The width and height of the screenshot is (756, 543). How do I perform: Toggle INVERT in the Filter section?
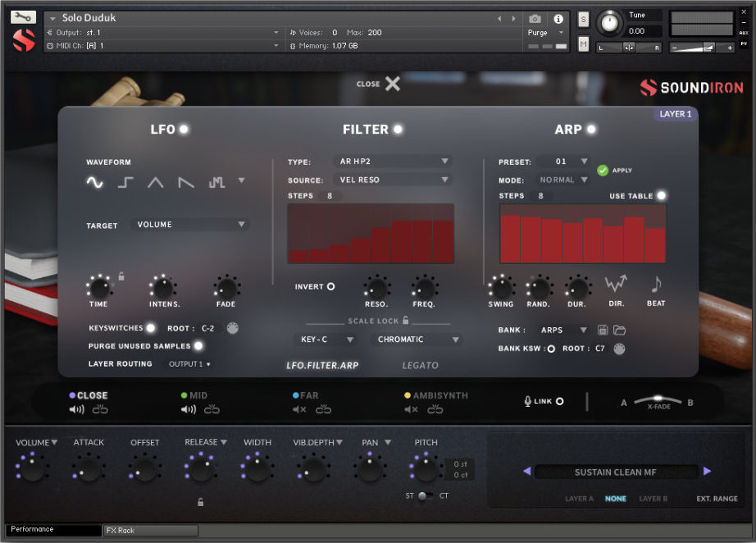pos(331,286)
